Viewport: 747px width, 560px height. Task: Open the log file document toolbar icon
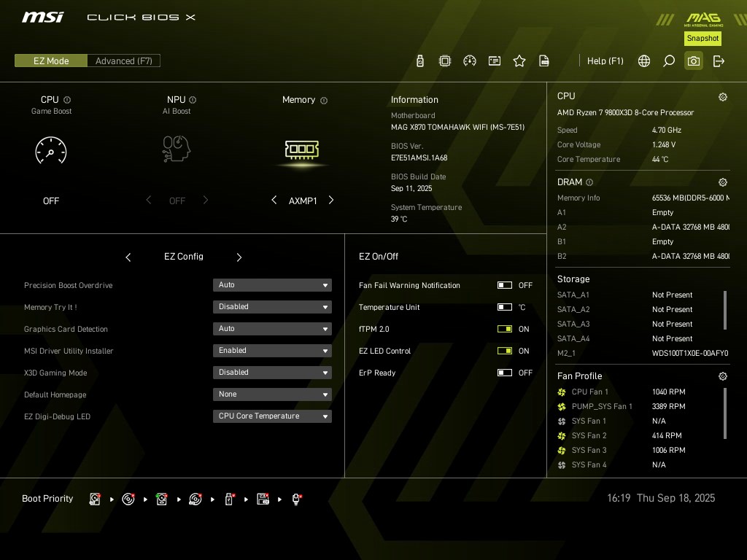pos(543,61)
